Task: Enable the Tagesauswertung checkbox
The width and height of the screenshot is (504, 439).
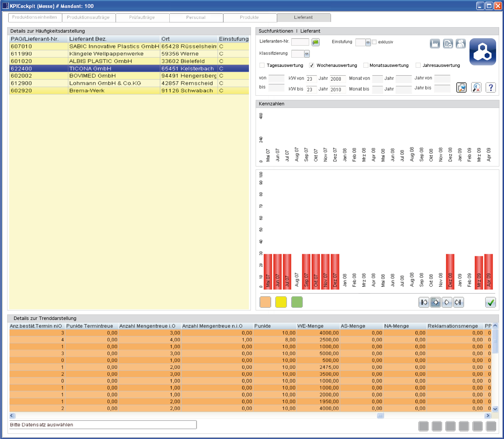Action: 262,65
